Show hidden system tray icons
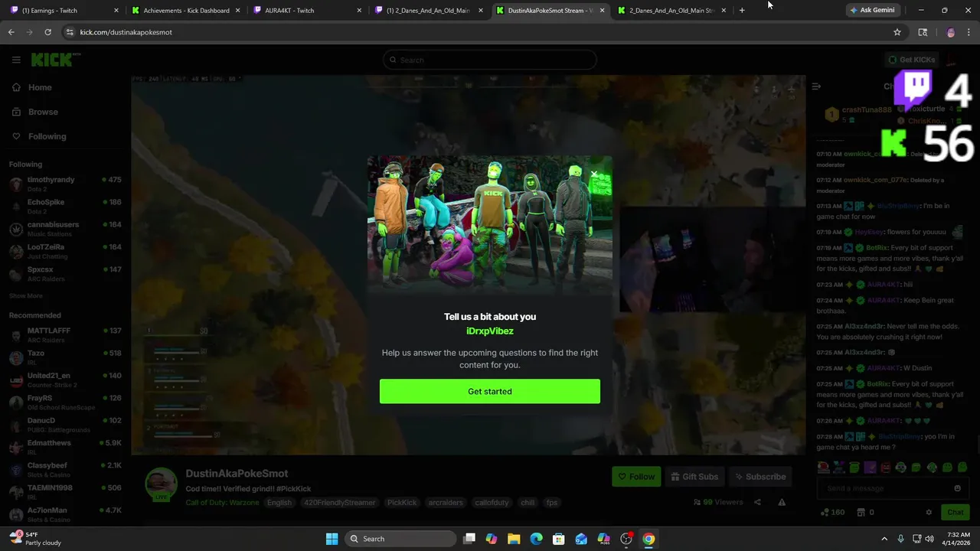 click(884, 539)
